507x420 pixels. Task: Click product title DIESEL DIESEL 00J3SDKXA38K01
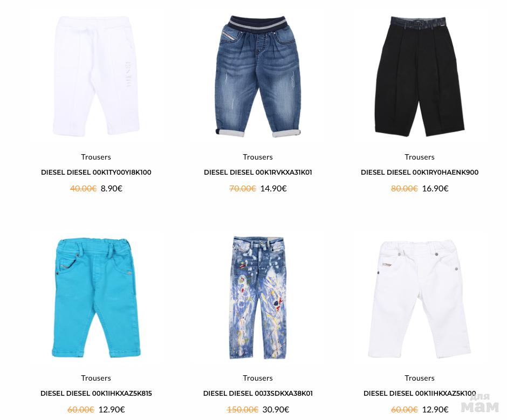[x=258, y=394]
